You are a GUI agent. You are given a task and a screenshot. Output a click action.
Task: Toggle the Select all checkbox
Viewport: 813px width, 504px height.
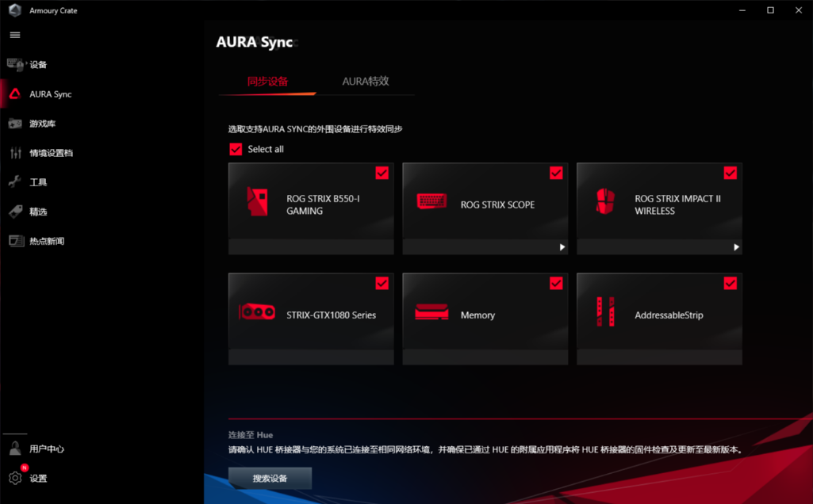(236, 149)
